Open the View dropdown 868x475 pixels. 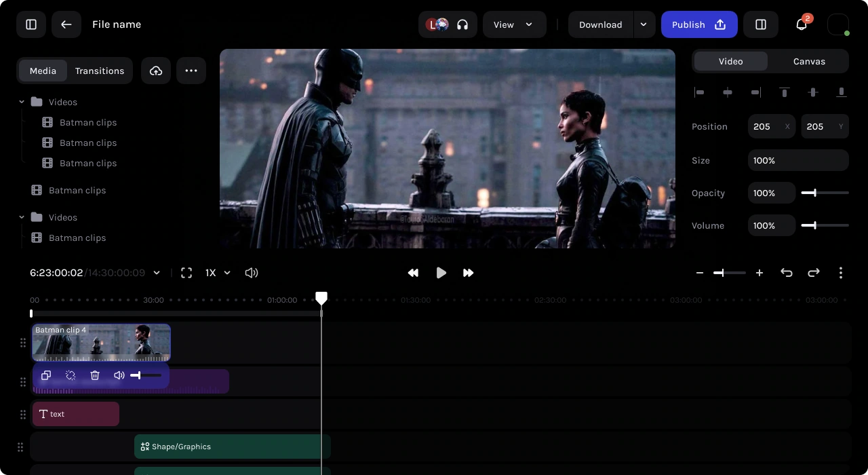click(515, 24)
